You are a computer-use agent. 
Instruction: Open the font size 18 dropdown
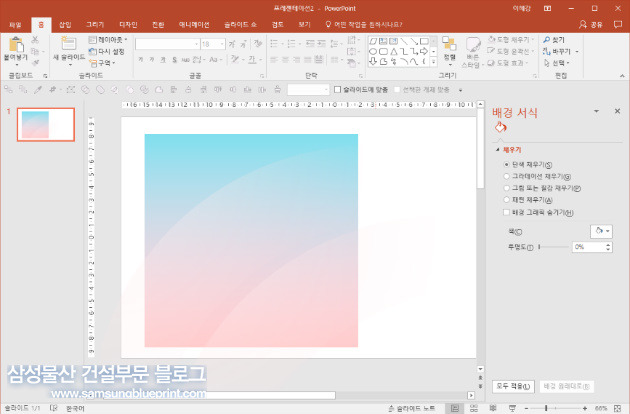tap(222, 44)
